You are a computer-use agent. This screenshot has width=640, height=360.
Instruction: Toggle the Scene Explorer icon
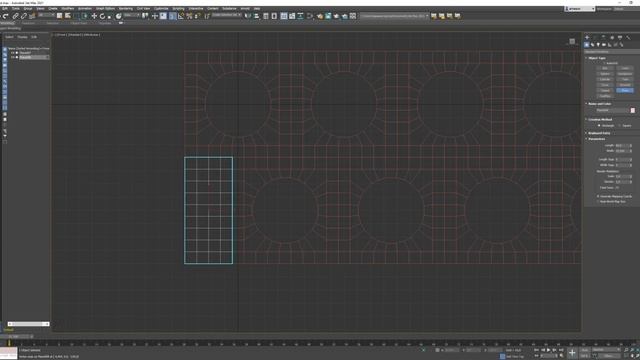tap(266, 16)
